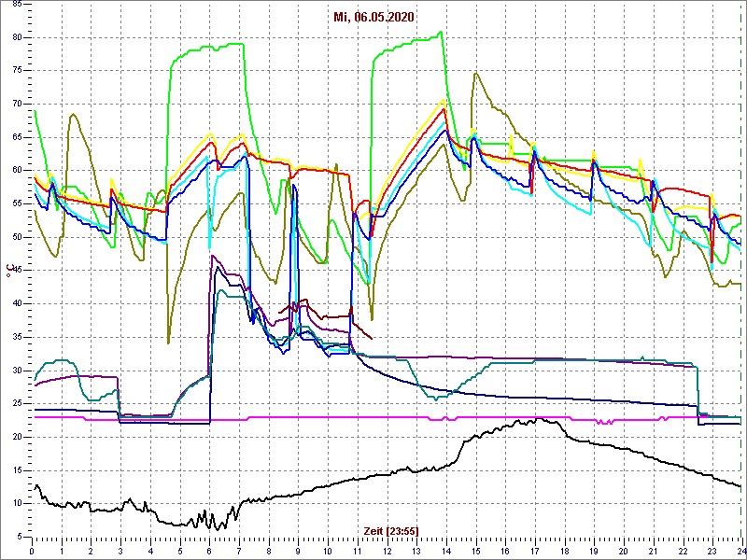Click hour 17 label on the time axis
The height and width of the screenshot is (560, 747).
click(x=534, y=549)
